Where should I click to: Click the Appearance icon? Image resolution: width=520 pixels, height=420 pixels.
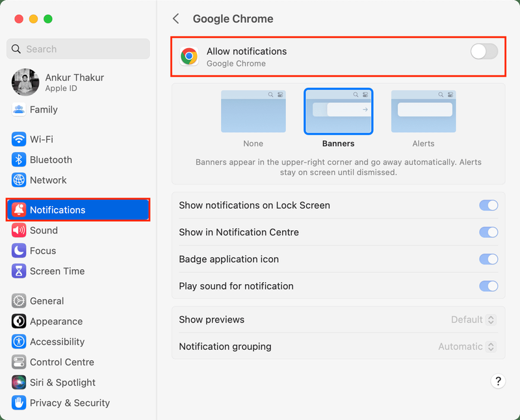[x=19, y=321]
